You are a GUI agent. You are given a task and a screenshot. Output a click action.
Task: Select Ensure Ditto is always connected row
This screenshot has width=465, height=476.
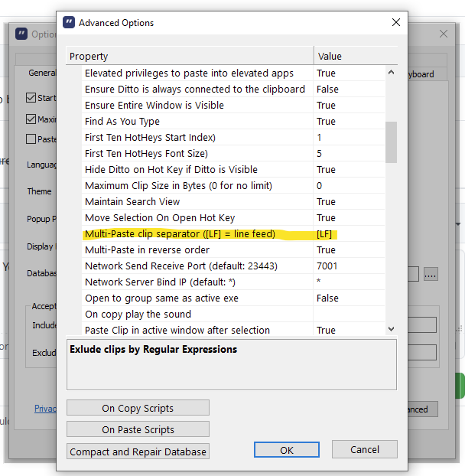[233, 90]
